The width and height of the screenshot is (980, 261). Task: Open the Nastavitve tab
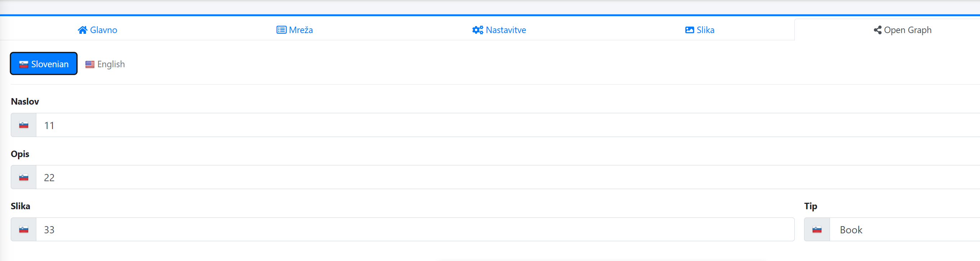coord(499,30)
